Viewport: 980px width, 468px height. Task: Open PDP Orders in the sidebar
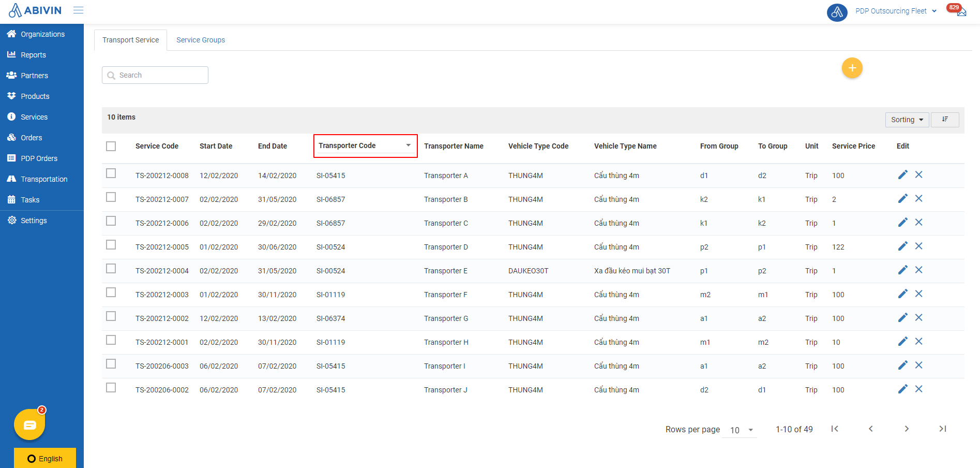pyautogui.click(x=42, y=158)
